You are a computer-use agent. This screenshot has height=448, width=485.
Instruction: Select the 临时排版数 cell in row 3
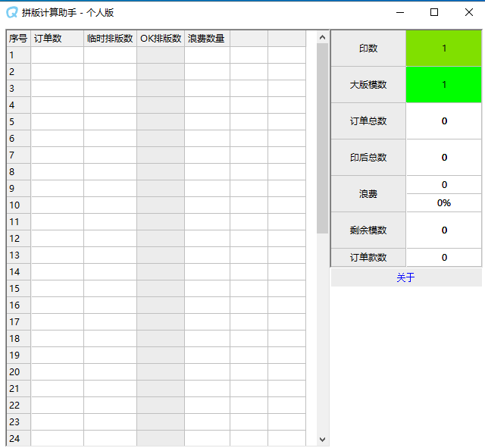110,88
